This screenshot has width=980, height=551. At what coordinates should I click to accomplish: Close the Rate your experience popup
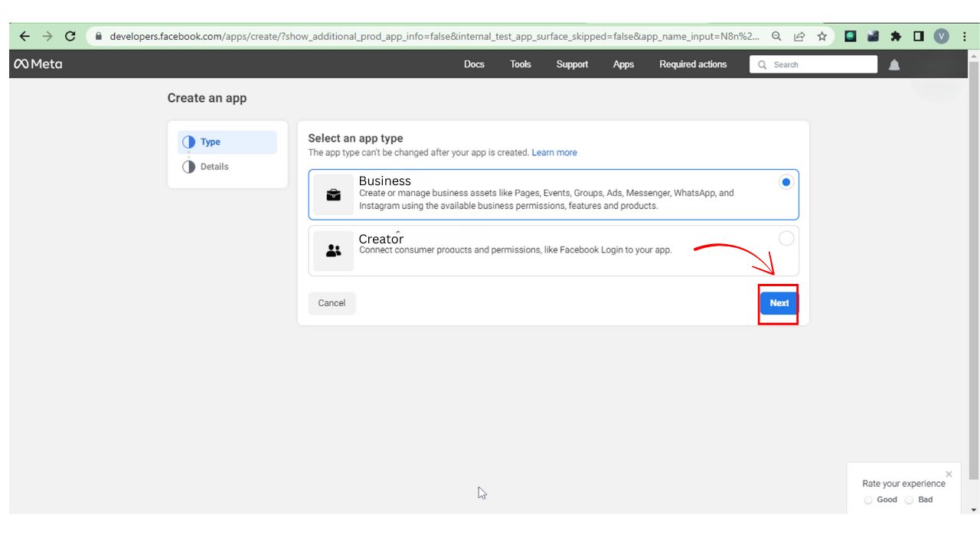(949, 474)
